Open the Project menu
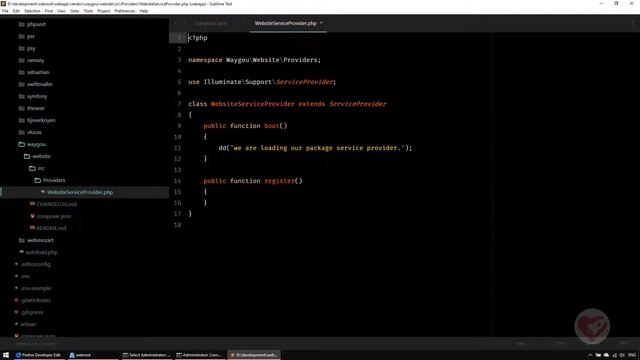 pos(104,11)
